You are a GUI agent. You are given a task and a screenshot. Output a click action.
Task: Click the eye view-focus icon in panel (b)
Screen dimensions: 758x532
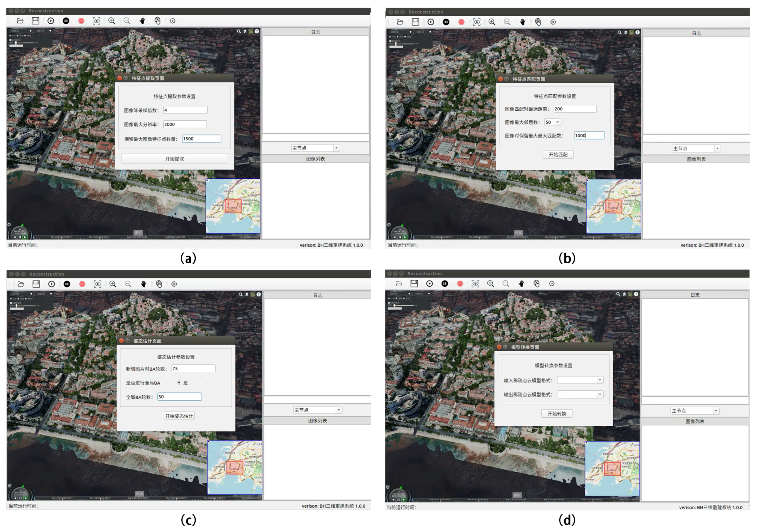(x=476, y=22)
